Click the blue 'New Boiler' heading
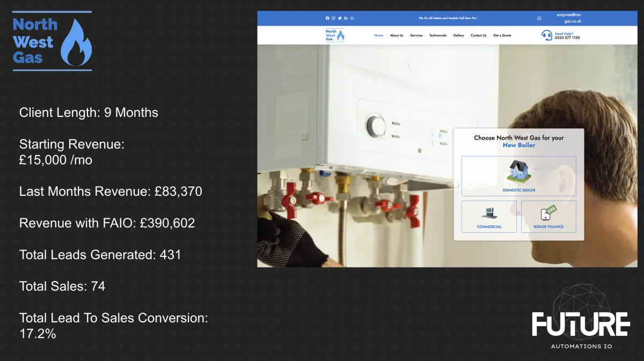Image resolution: width=644 pixels, height=361 pixels. [519, 145]
